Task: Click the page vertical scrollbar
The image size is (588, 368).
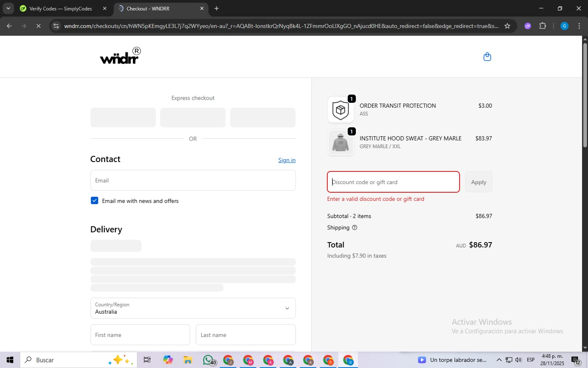Action: (x=585, y=96)
